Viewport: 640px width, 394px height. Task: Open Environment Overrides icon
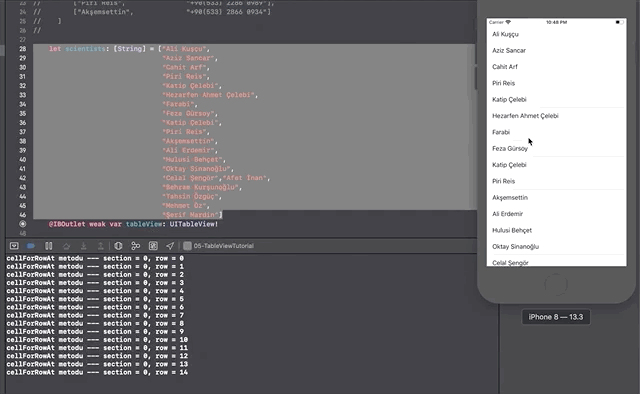pos(153,246)
